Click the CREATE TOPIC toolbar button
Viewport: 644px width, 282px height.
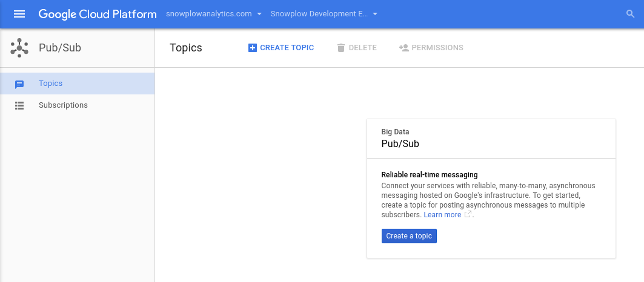[x=281, y=48]
